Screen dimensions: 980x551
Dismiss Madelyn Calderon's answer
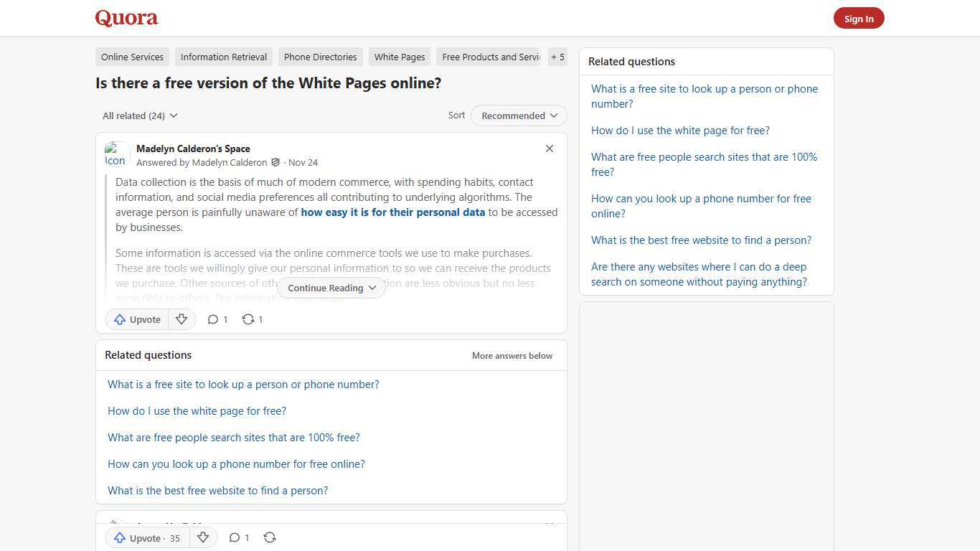(x=549, y=149)
